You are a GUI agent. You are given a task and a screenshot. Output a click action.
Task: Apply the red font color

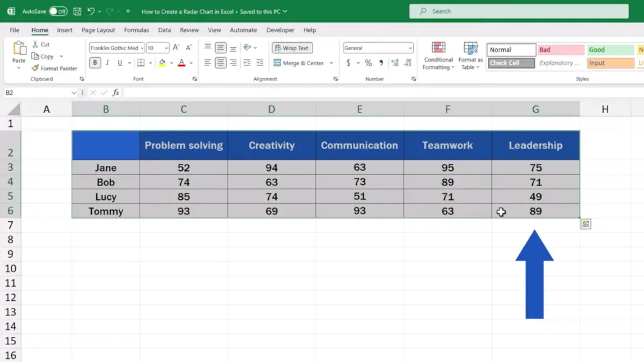[x=182, y=63]
